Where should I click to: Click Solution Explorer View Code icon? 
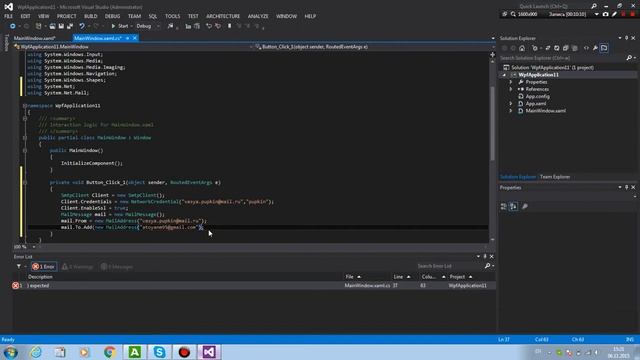tap(586, 48)
